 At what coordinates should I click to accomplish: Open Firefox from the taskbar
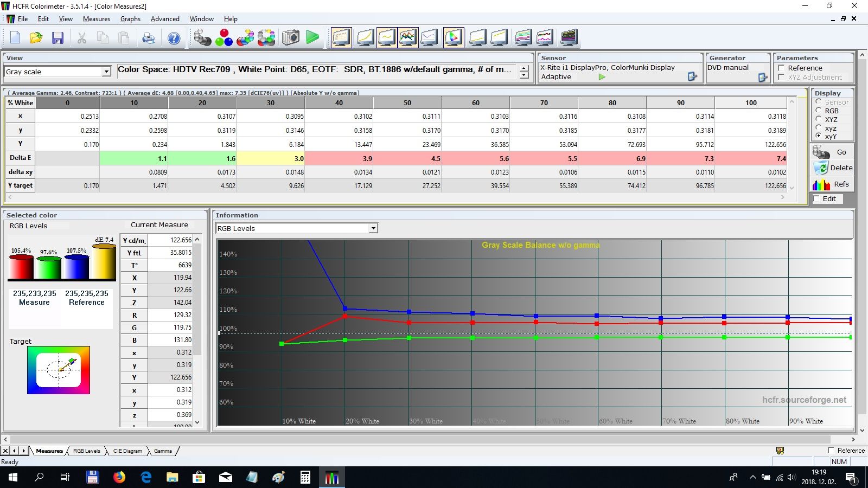point(119,477)
